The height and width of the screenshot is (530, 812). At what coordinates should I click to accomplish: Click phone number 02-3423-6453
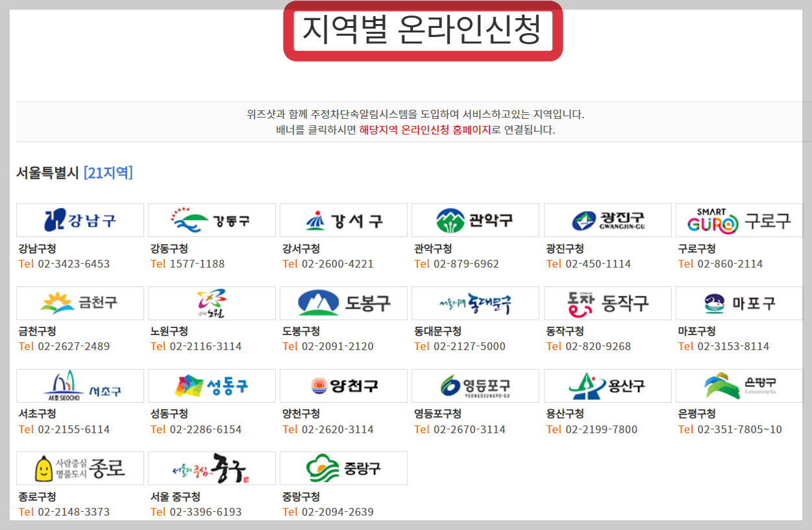coord(74,264)
